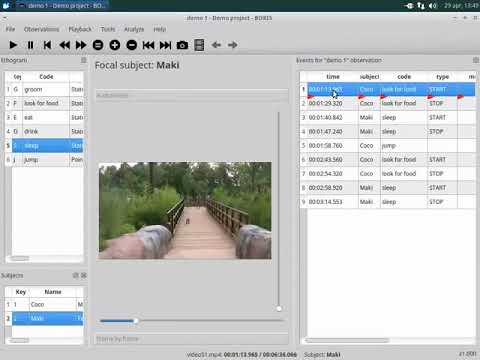This screenshot has height=360, width=480.
Task: Click the events table horizontal scrollbar
Action: [347, 340]
